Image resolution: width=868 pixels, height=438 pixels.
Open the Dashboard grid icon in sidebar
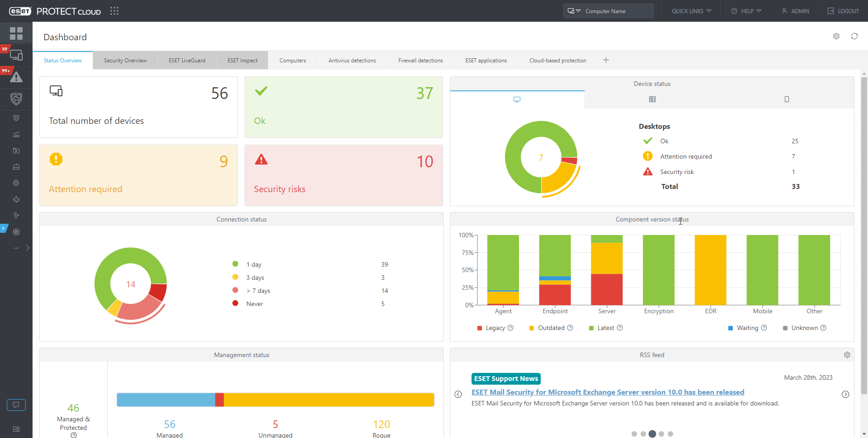coord(16,33)
